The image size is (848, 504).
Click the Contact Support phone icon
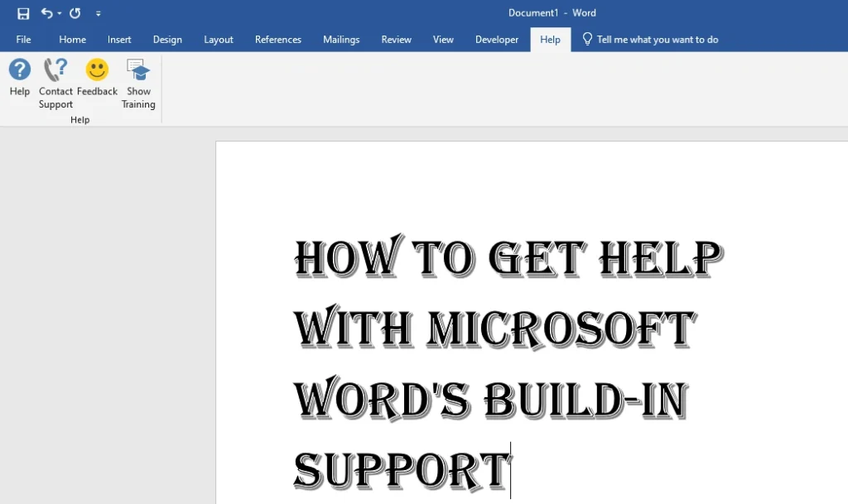point(55,70)
